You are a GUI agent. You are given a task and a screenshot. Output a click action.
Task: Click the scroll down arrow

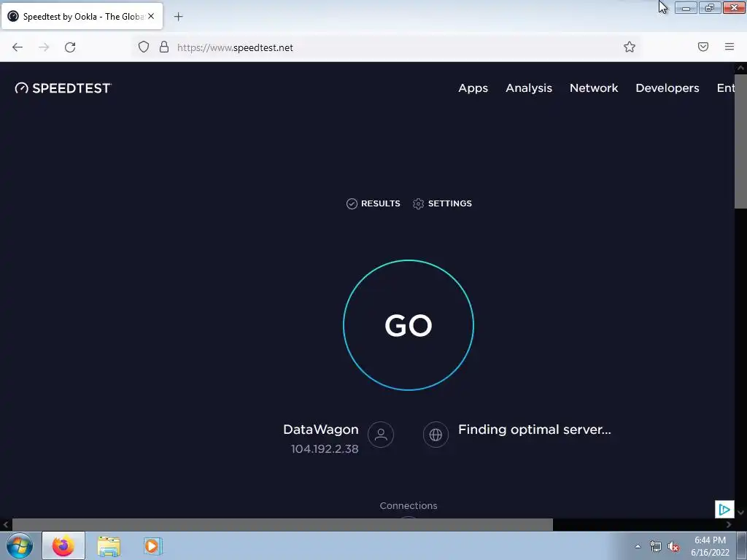point(740,513)
